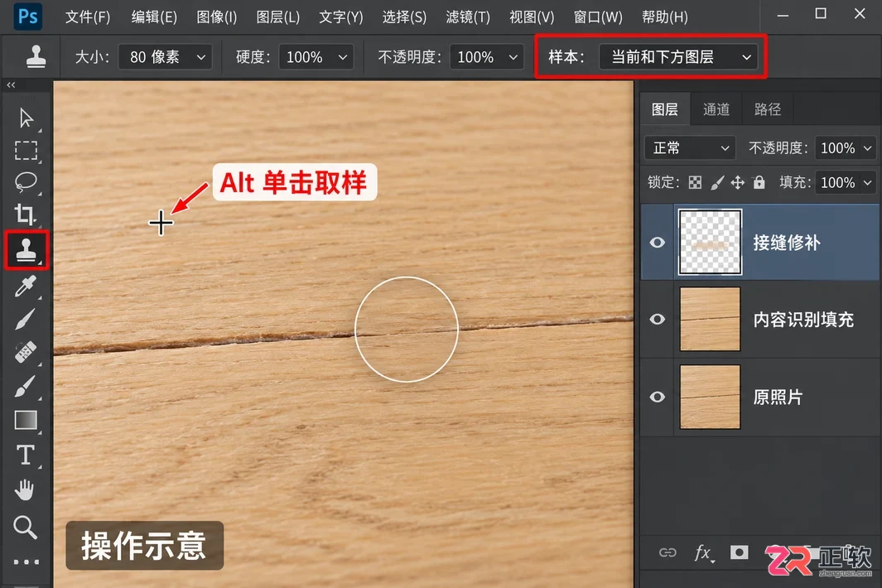The image size is (882, 588).
Task: Click the Photoshop Ps logo
Action: pyautogui.click(x=27, y=17)
